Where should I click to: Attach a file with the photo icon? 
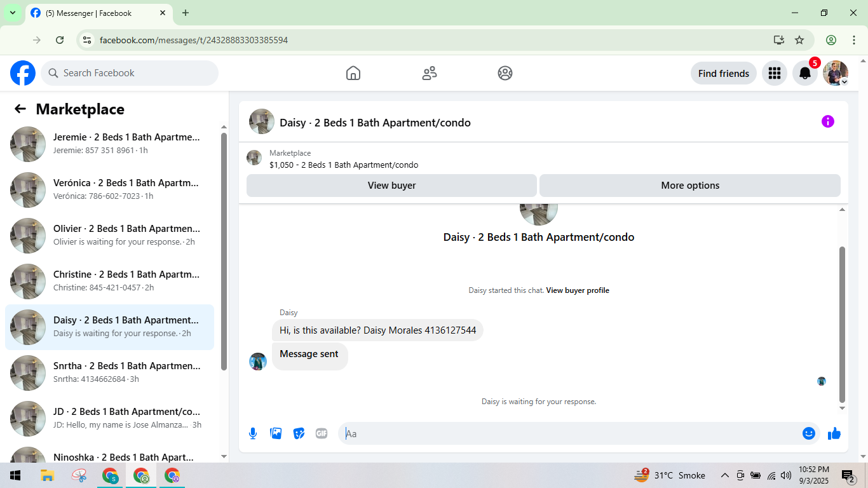pyautogui.click(x=276, y=433)
